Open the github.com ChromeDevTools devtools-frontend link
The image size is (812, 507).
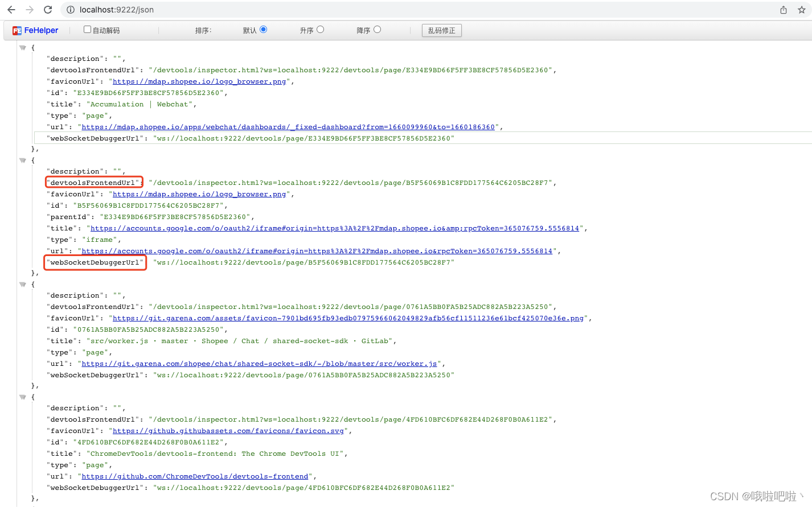click(x=195, y=476)
